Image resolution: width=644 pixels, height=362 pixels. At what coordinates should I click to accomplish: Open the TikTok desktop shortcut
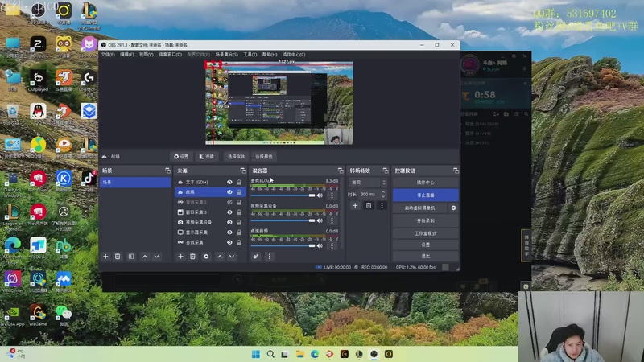click(x=89, y=180)
